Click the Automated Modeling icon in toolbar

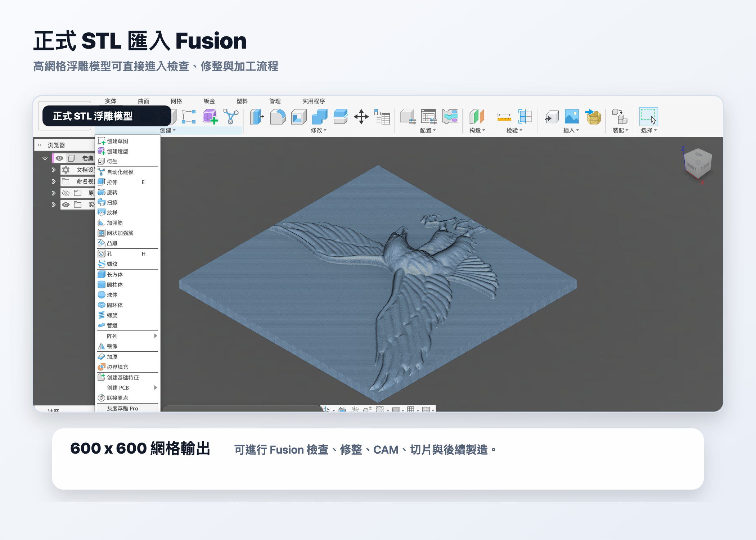pos(231,117)
